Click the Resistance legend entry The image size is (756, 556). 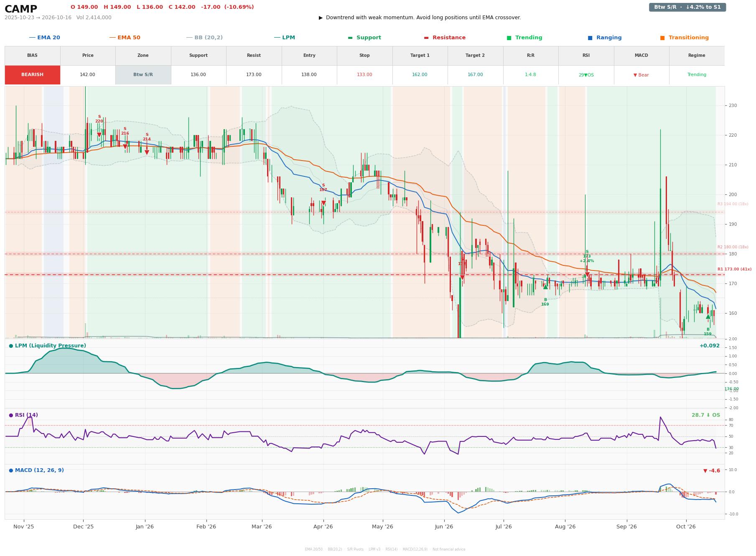[x=445, y=38]
